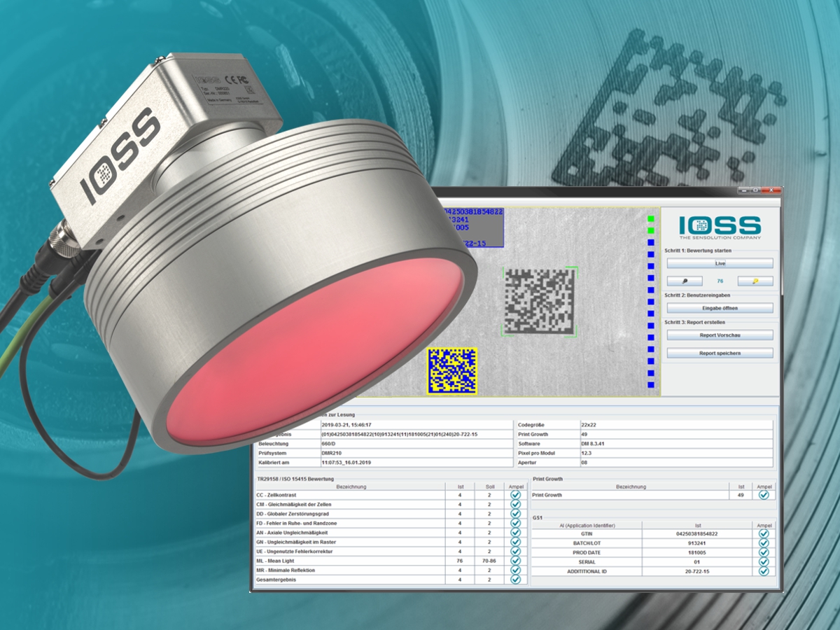Click the Print Growth Ampel checkmark
The width and height of the screenshot is (840, 630).
pyautogui.click(x=764, y=495)
